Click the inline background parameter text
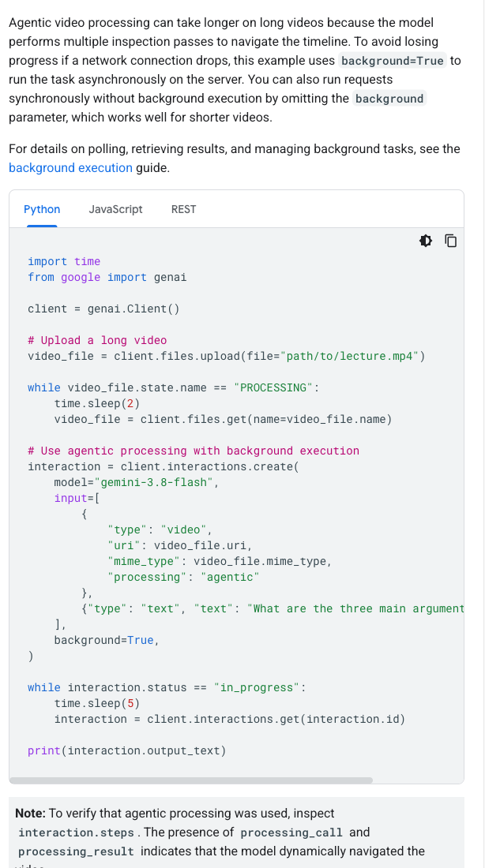This screenshot has height=868, width=485. (x=389, y=99)
